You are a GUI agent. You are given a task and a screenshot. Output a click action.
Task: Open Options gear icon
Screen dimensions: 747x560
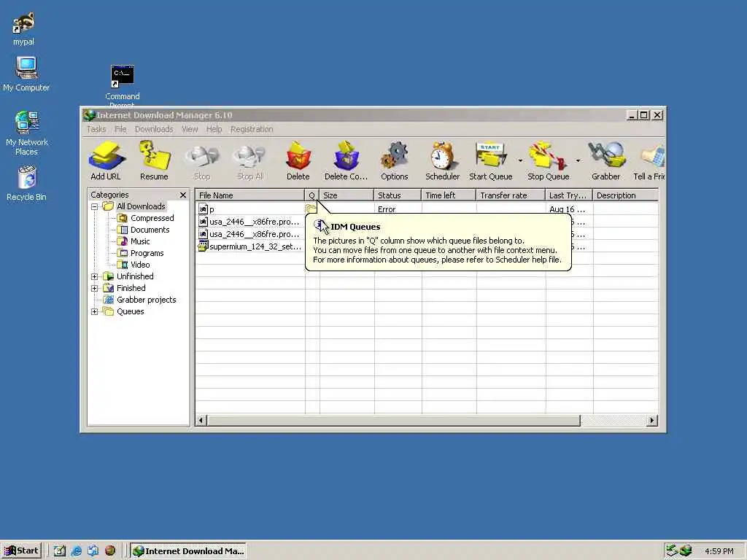pyautogui.click(x=395, y=161)
